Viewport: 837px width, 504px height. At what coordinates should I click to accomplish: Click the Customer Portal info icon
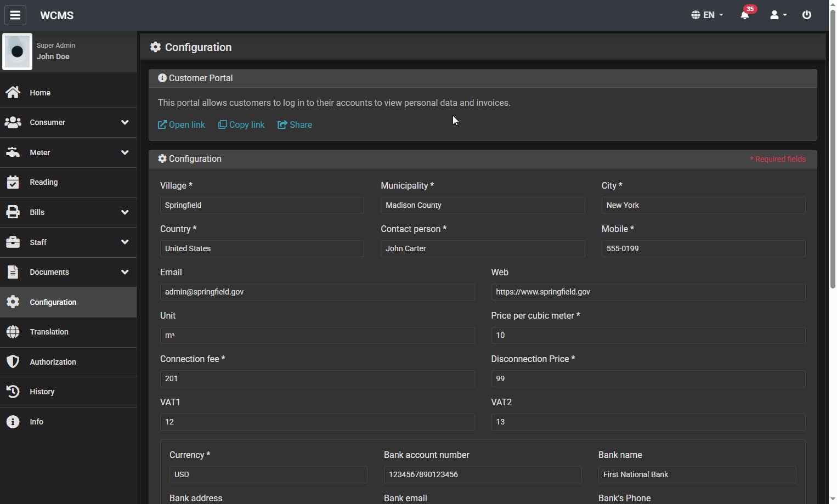162,78
